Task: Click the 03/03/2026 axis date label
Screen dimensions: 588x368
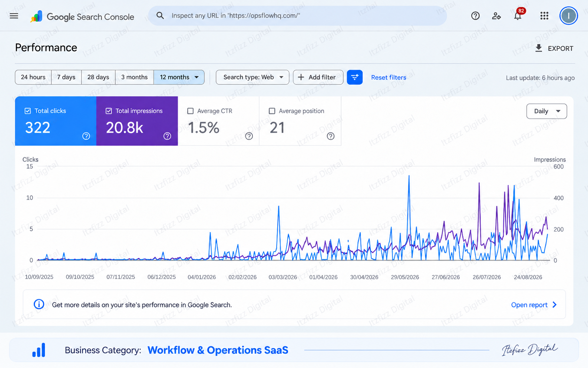Action: pyautogui.click(x=283, y=277)
